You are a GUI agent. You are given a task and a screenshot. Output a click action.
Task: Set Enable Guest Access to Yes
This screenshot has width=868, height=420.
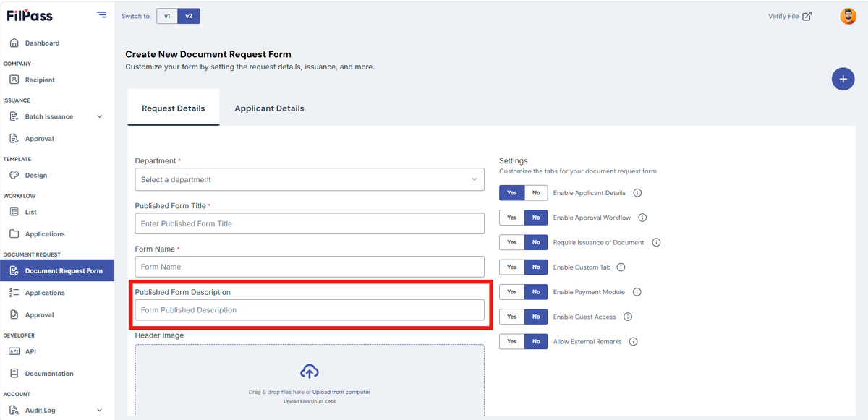[x=512, y=317]
